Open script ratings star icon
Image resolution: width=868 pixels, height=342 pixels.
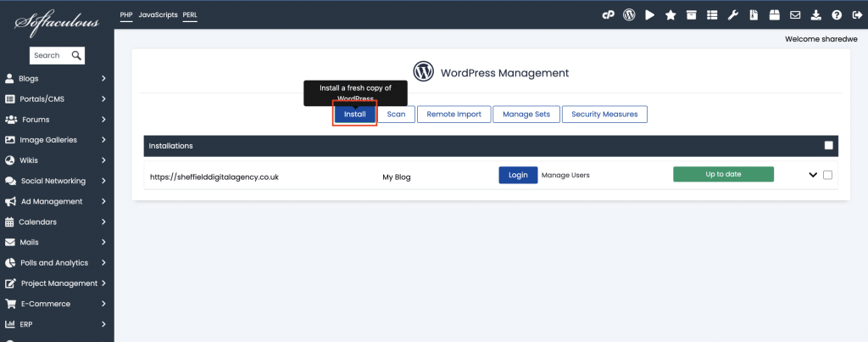670,15
